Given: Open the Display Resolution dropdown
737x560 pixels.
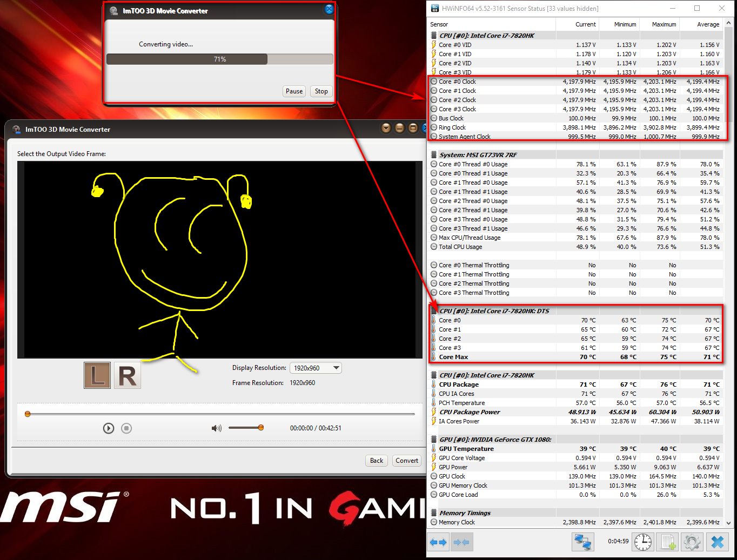Looking at the screenshot, I should [x=316, y=368].
